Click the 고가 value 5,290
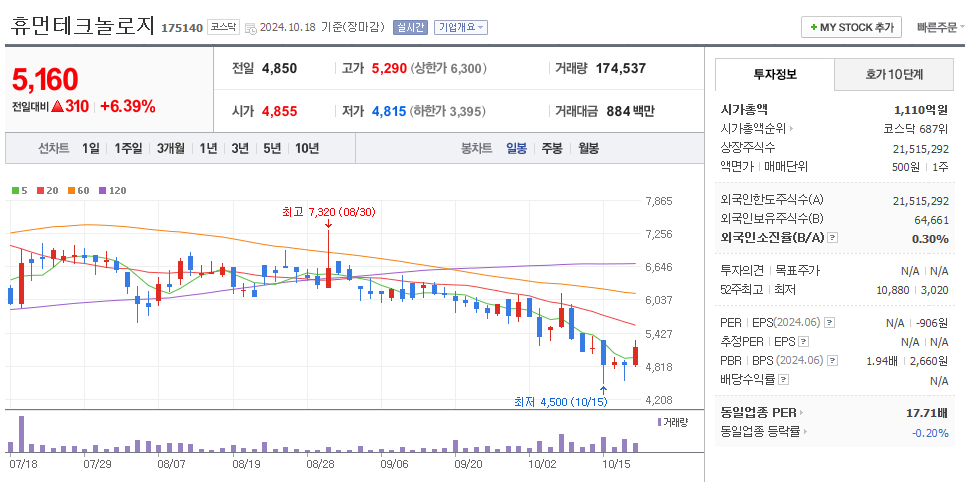 389,68
